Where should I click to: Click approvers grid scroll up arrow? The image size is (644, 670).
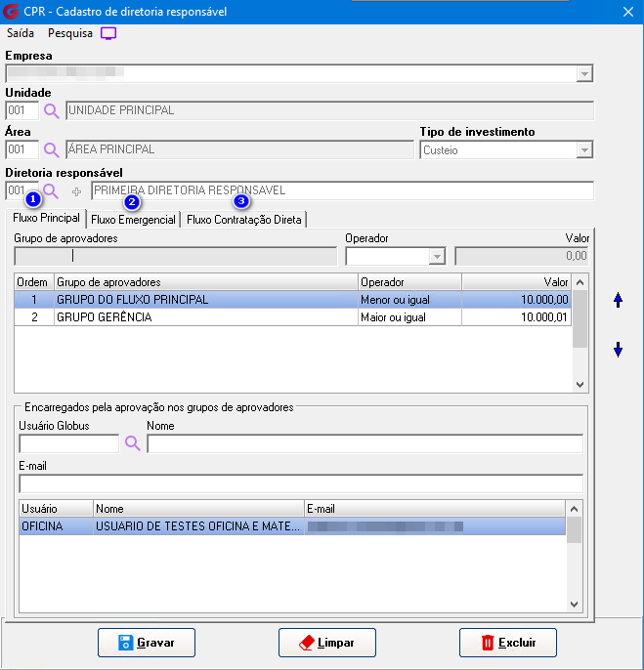coord(580,282)
